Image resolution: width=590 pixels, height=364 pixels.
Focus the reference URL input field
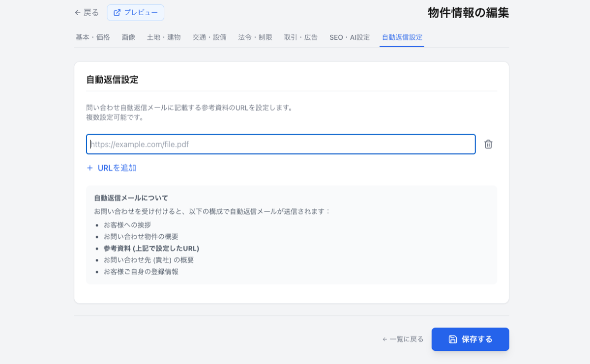click(x=281, y=144)
